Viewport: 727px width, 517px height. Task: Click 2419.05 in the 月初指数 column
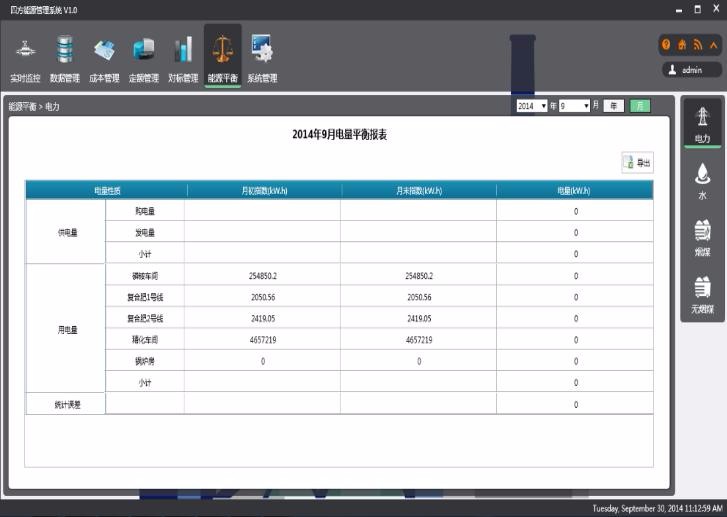tap(263, 319)
